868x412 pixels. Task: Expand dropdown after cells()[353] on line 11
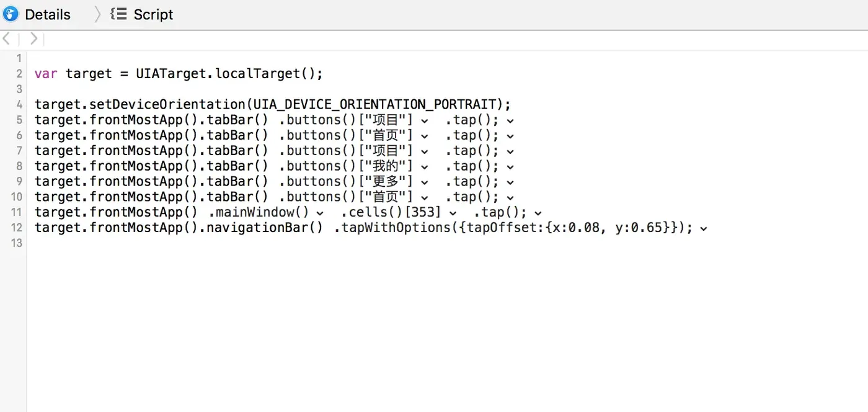click(x=453, y=213)
